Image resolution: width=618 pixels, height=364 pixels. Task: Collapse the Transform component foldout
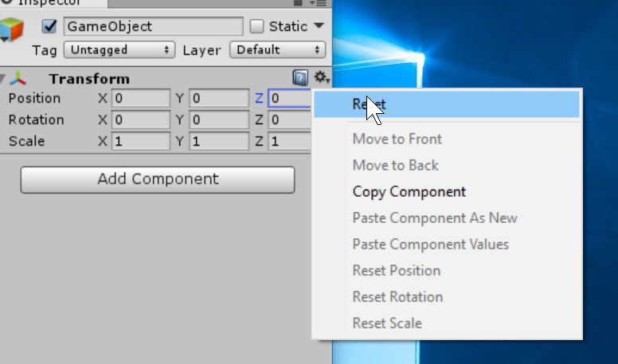(x=5, y=79)
